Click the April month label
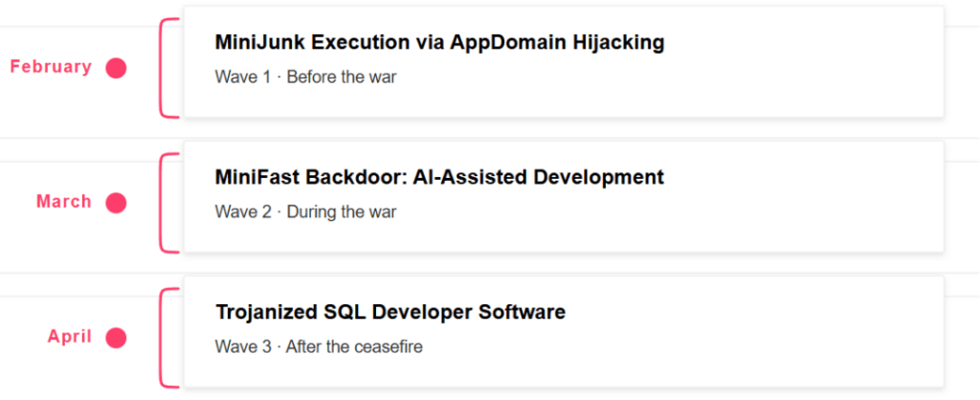 (70, 338)
